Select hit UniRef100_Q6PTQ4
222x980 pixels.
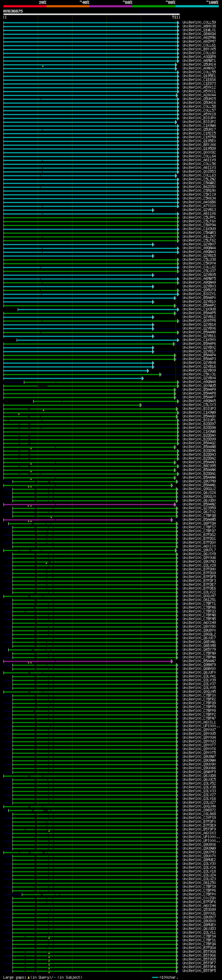point(199,524)
